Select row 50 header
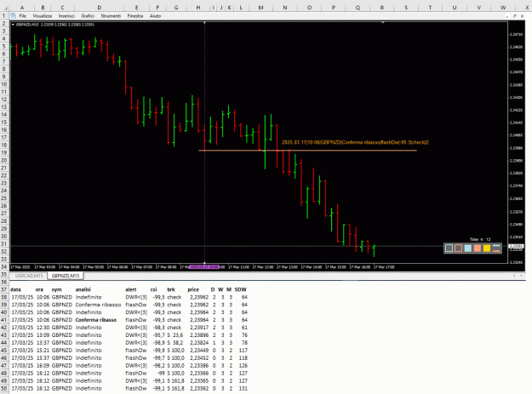Viewport: 532px width, 394px height. coord(4,388)
